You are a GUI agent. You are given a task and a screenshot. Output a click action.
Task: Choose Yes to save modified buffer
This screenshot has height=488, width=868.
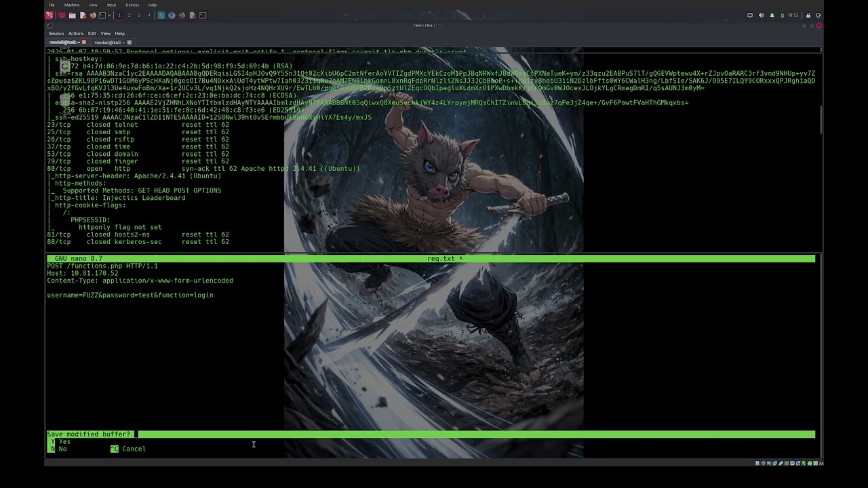[60, 441]
